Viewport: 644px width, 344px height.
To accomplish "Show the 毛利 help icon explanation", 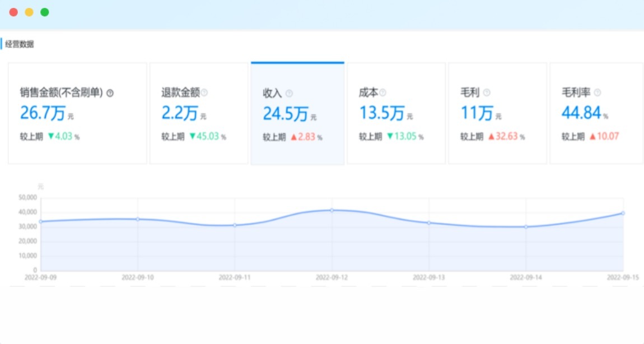I will [x=487, y=92].
